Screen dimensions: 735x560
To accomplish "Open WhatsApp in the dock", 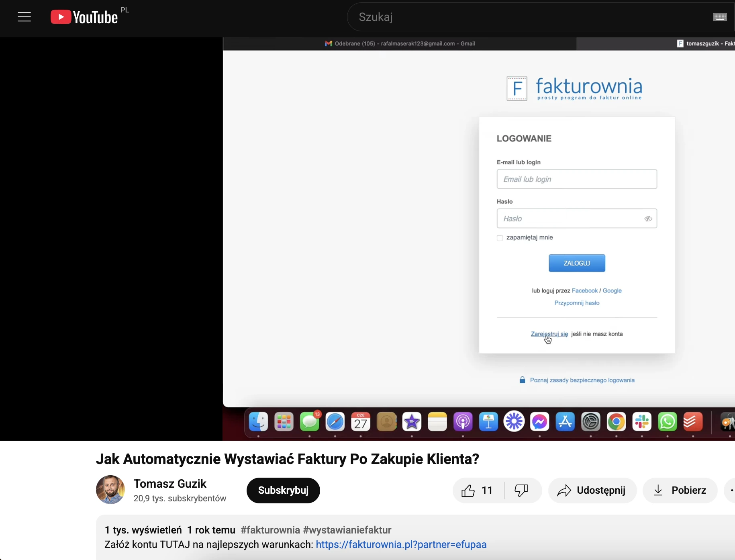I will coord(668,422).
